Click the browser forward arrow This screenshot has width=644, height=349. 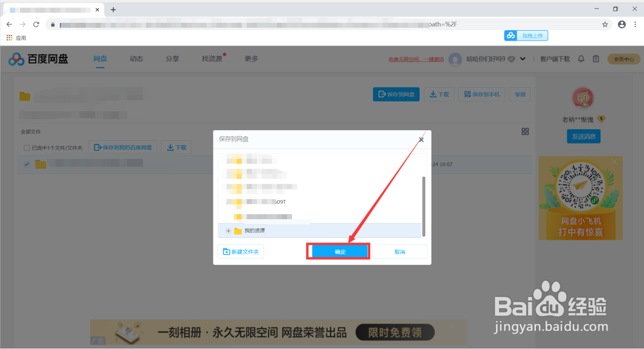(23, 24)
